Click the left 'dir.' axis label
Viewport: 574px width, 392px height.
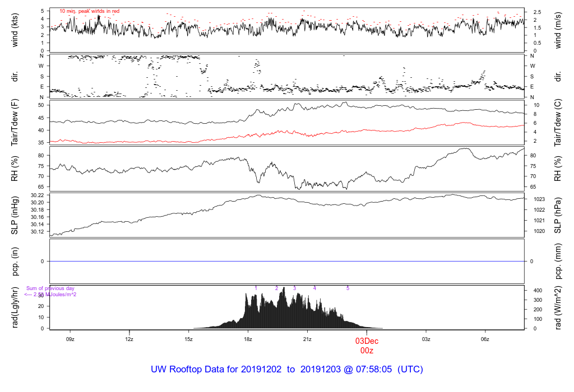click(15, 77)
